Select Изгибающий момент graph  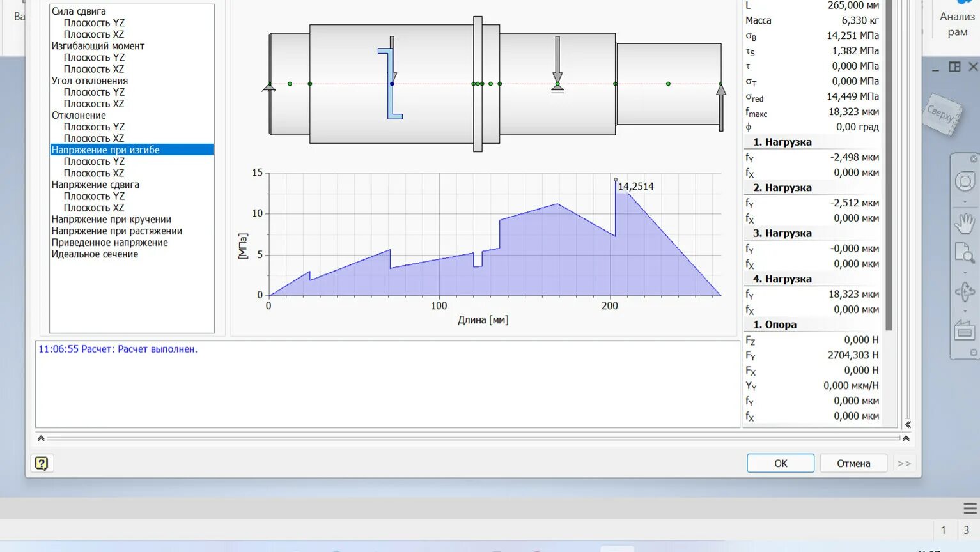pos(98,45)
